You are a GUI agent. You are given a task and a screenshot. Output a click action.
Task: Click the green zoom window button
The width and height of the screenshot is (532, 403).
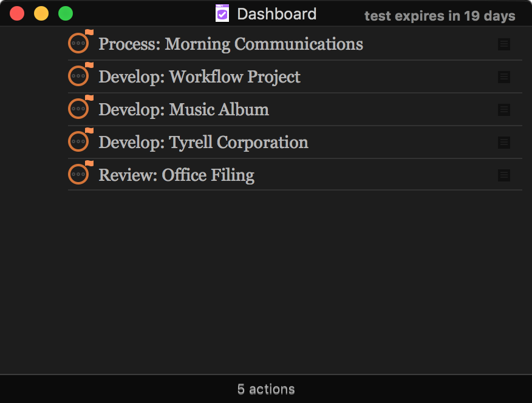coord(65,13)
